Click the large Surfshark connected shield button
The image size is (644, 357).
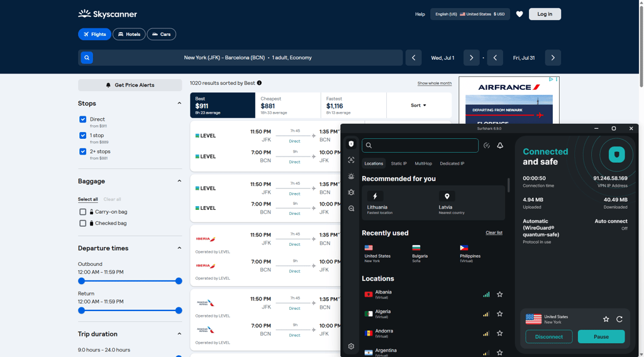tap(616, 155)
